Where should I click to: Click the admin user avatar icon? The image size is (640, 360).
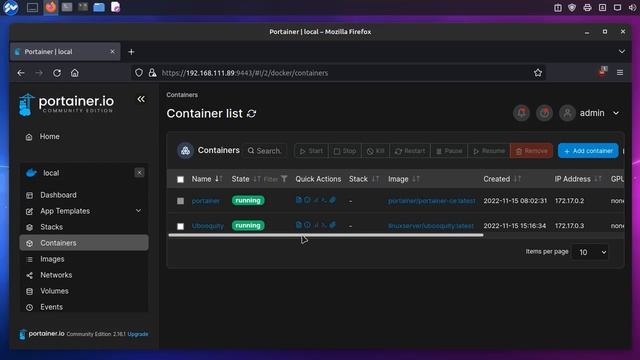pyautogui.click(x=567, y=113)
